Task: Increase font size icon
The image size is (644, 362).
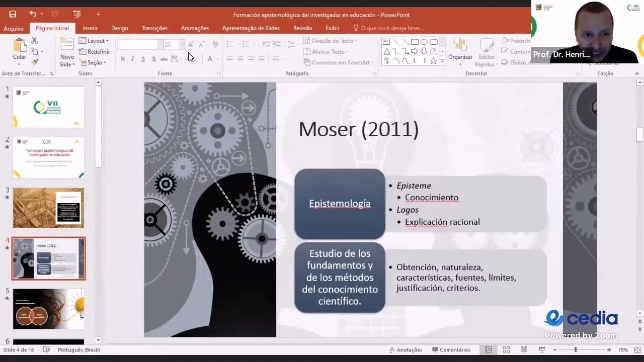Action: coord(191,45)
